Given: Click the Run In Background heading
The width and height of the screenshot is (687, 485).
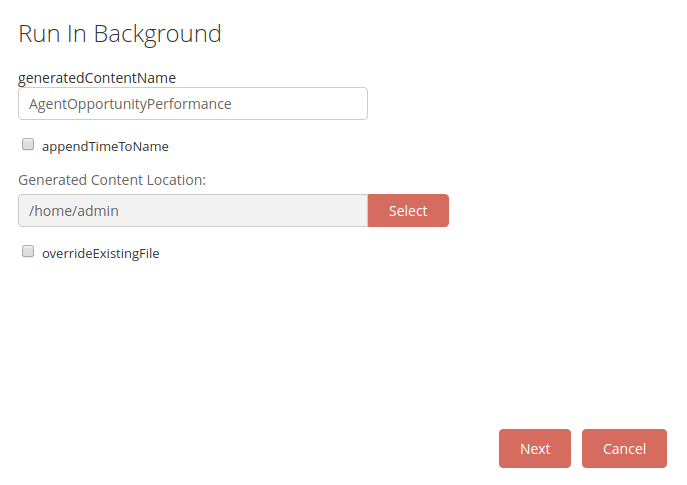Looking at the screenshot, I should [x=120, y=34].
